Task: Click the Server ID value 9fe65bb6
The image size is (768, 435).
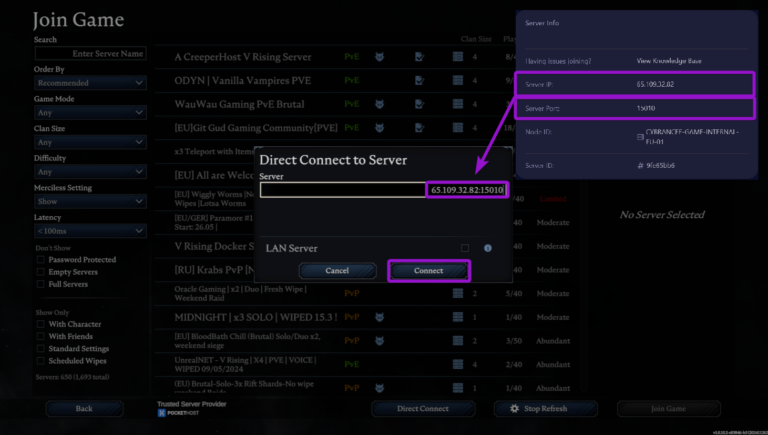Action: [660, 166]
